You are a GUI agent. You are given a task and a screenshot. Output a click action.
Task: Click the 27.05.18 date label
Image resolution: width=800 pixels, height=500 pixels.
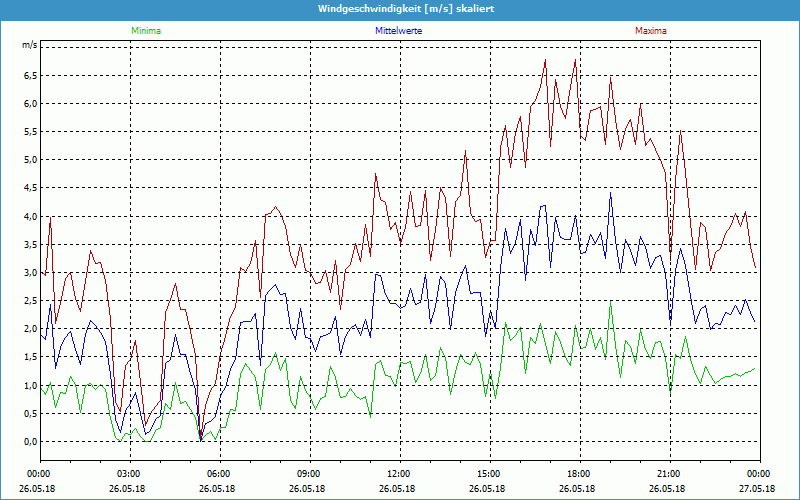(759, 488)
